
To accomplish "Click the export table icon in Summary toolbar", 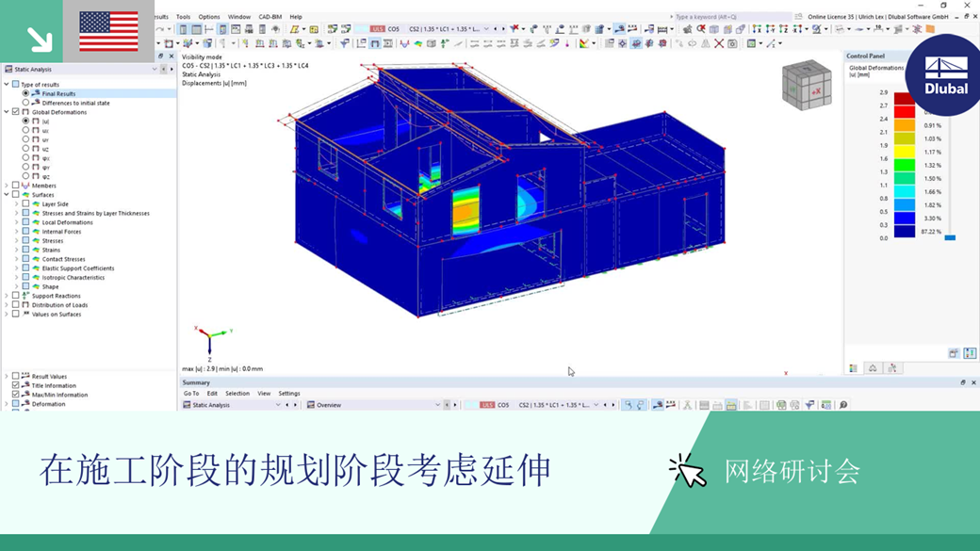I will click(x=781, y=405).
